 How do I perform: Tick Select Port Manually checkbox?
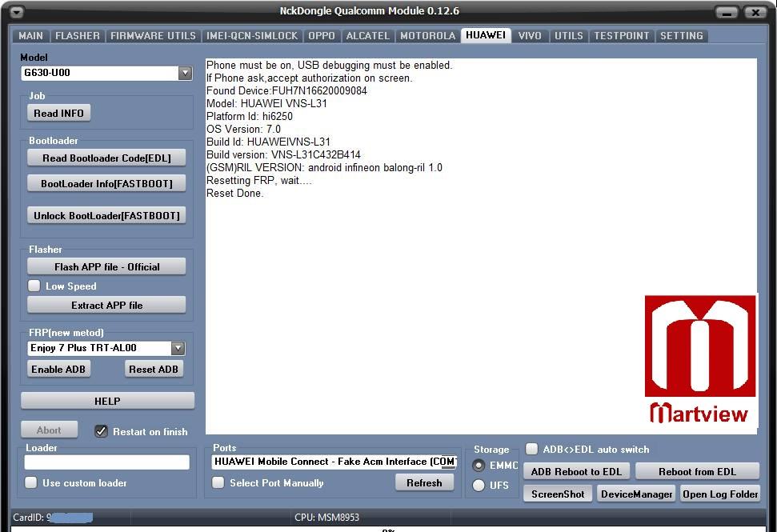click(x=218, y=482)
